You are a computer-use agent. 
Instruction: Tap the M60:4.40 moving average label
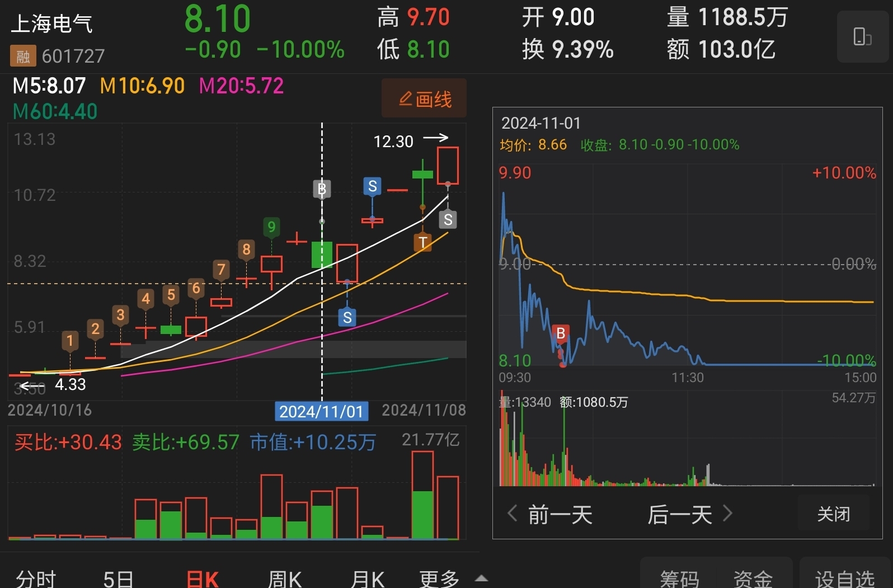click(55, 111)
